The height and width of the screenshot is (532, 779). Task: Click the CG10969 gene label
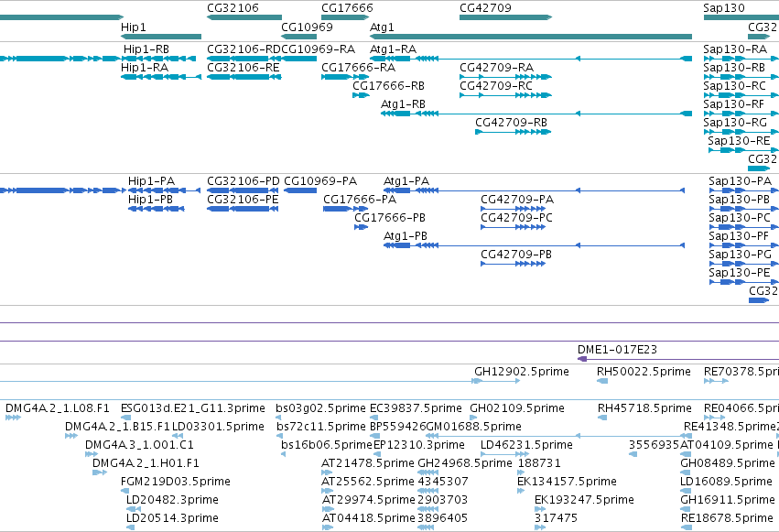(307, 27)
